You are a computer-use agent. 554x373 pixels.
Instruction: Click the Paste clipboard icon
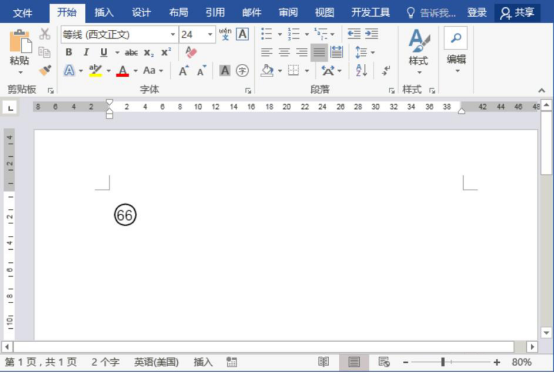(20, 41)
